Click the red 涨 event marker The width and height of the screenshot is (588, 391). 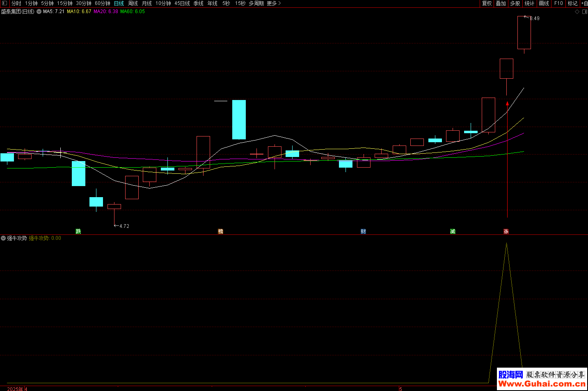pos(506,232)
